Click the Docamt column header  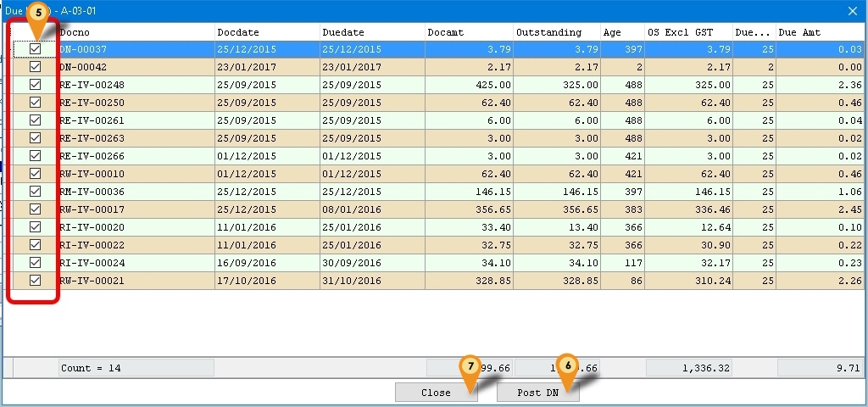[469, 32]
